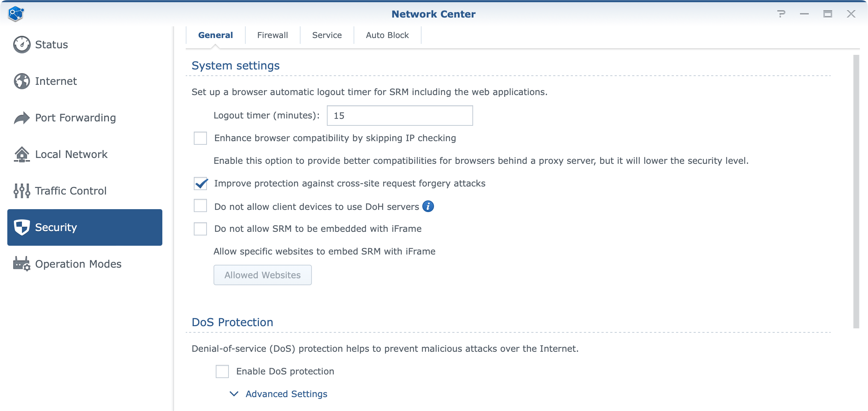Image resolution: width=868 pixels, height=411 pixels.
Task: Open the Status gauge icon
Action: tap(22, 45)
